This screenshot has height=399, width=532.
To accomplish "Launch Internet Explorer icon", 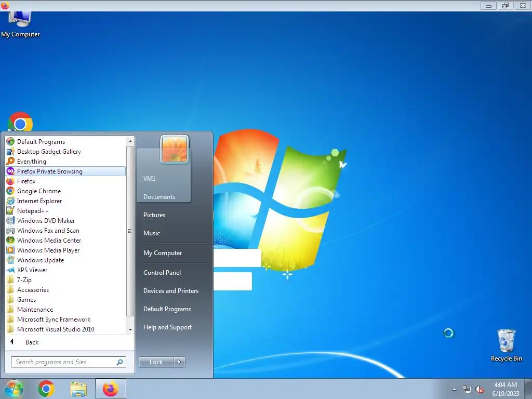I will (10, 201).
